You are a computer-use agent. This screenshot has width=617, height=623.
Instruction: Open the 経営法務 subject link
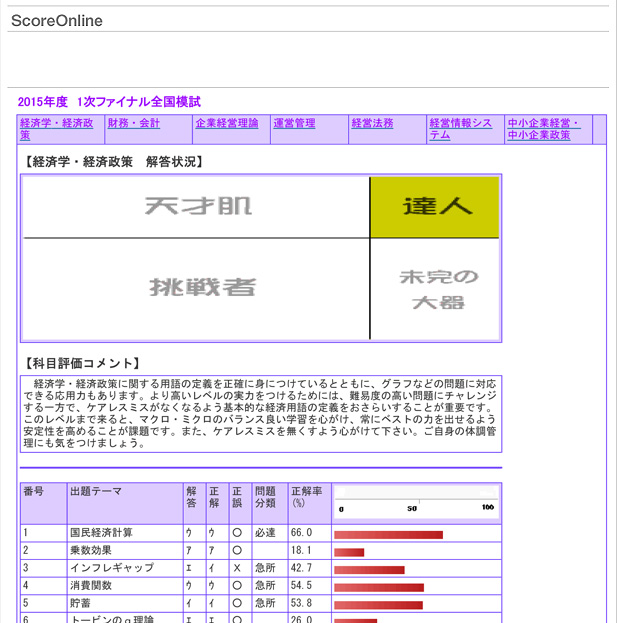[x=372, y=123]
